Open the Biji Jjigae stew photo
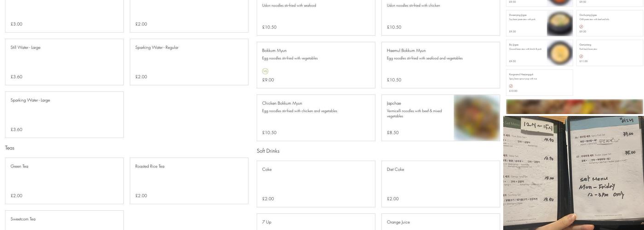Viewport: 644px width, 230px height. 559,53
